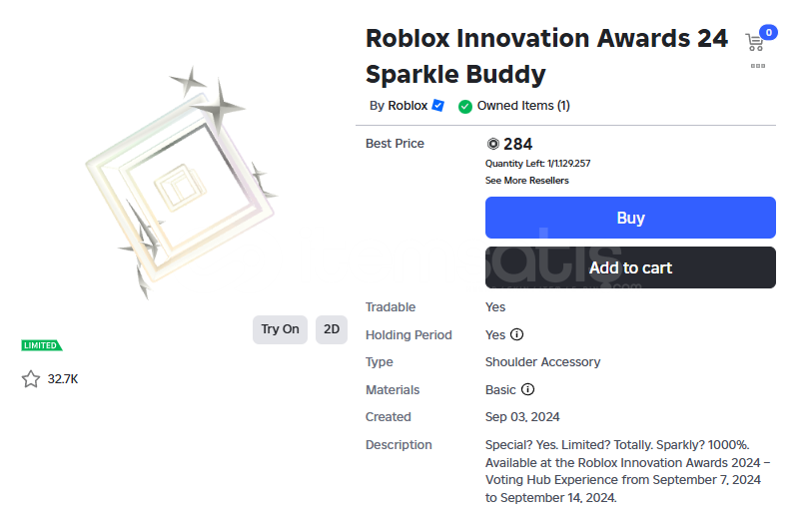Click the green LIMITED badge
The image size is (812, 520).
[x=41, y=345]
